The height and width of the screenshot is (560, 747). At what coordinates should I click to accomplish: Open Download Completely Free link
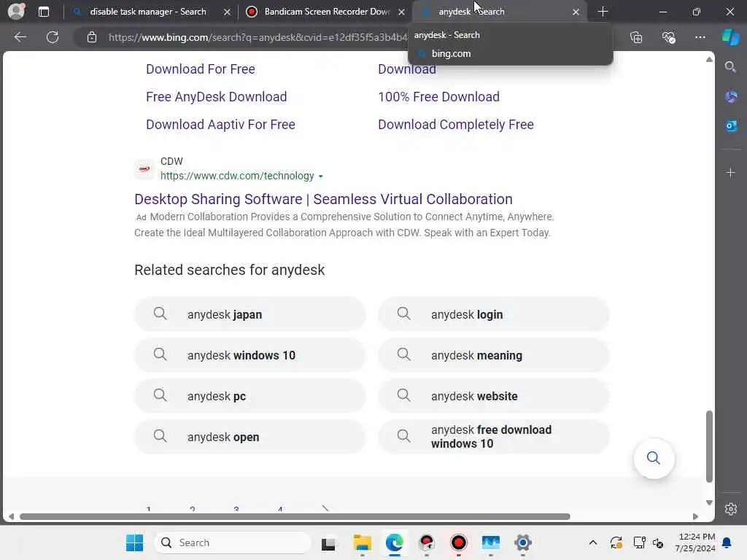pyautogui.click(x=456, y=124)
